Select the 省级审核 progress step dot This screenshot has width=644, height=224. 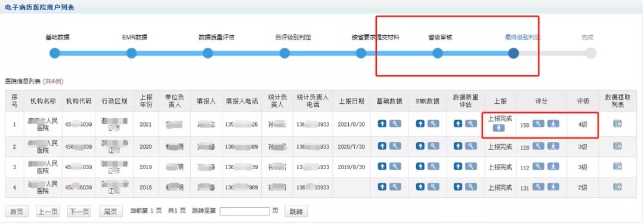tap(438, 53)
